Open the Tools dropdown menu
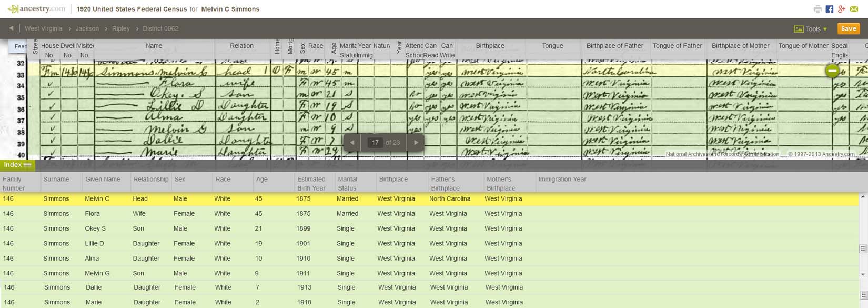The height and width of the screenshot is (308, 868). 811,29
